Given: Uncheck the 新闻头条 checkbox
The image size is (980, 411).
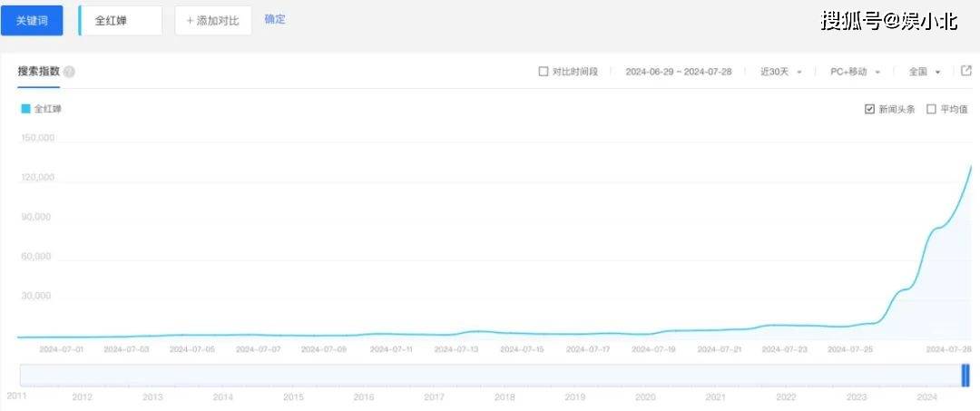Looking at the screenshot, I should click(x=869, y=109).
